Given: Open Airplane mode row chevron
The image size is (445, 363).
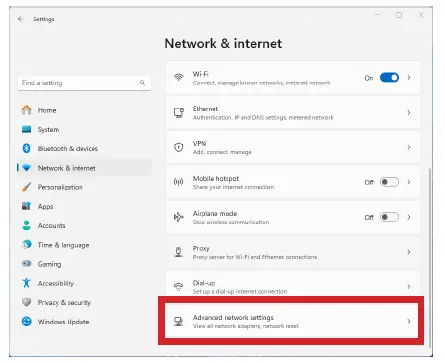Looking at the screenshot, I should click(x=409, y=217).
